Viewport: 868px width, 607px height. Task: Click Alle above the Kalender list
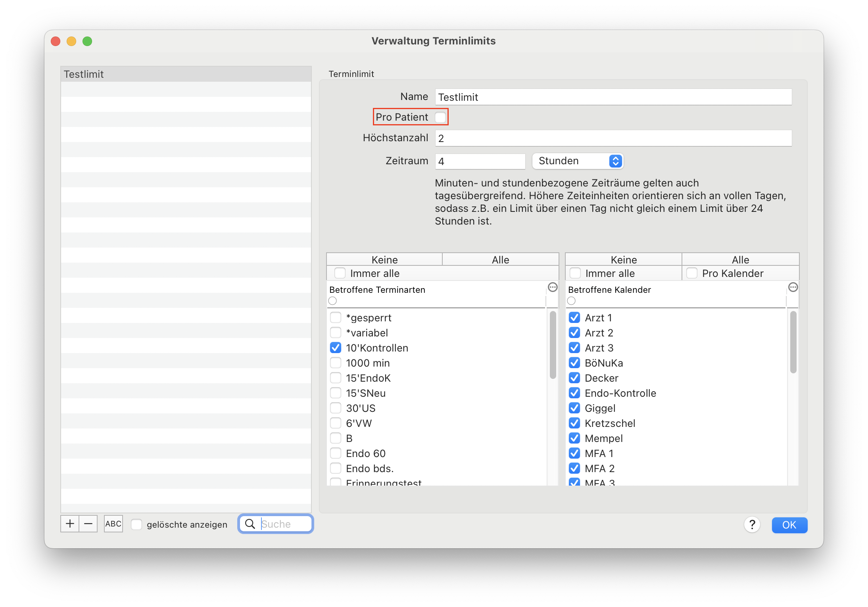[x=740, y=259]
